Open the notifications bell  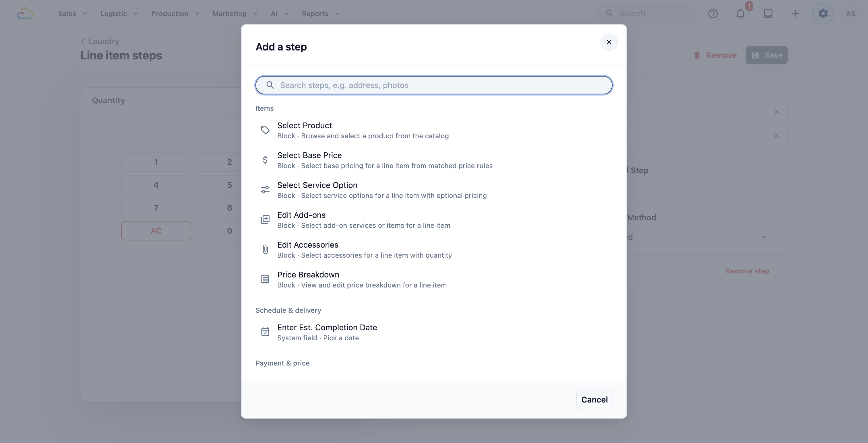pyautogui.click(x=740, y=13)
